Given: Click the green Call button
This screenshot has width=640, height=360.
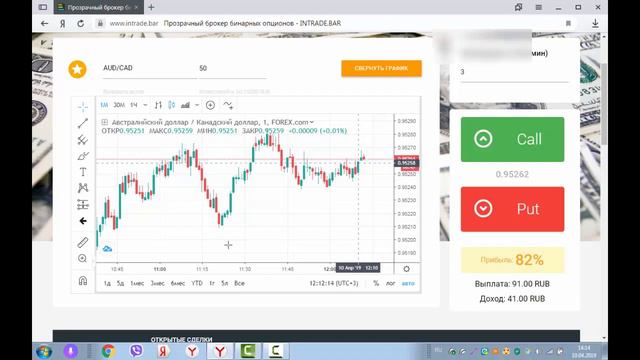Looking at the screenshot, I should pyautogui.click(x=513, y=139).
